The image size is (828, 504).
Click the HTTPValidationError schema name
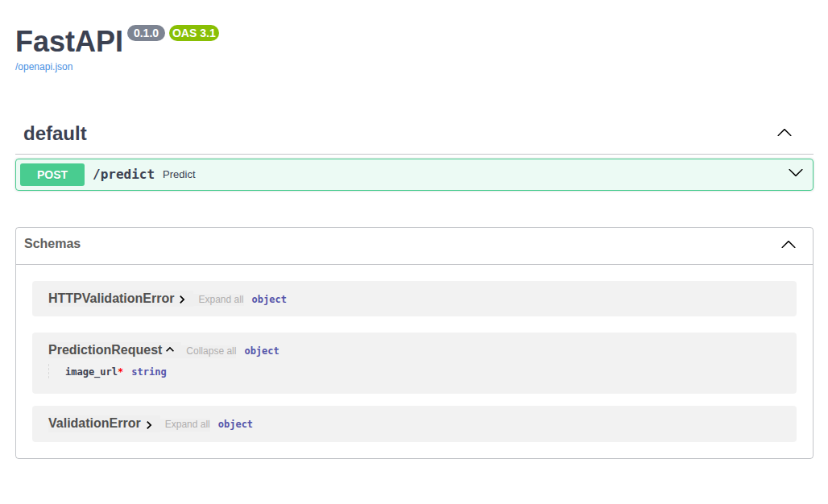coord(111,298)
